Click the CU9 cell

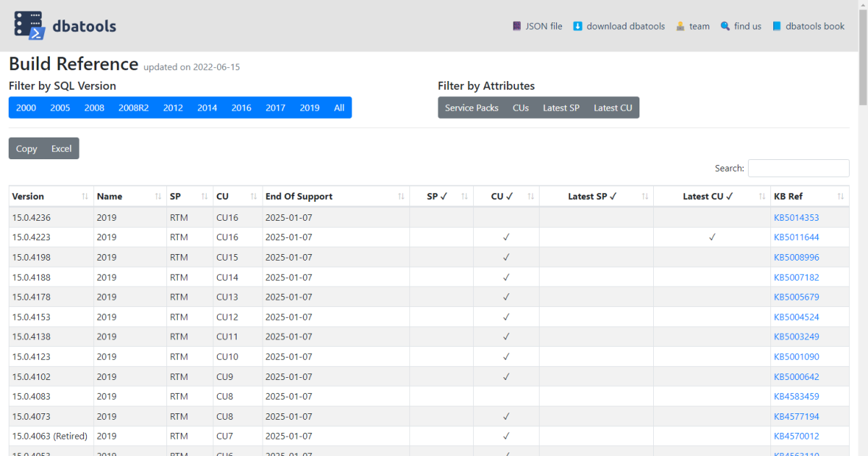coord(237,376)
